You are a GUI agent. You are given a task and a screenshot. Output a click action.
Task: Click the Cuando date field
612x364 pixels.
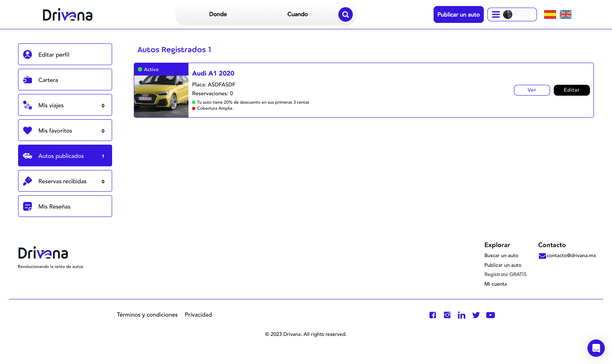coord(297,14)
